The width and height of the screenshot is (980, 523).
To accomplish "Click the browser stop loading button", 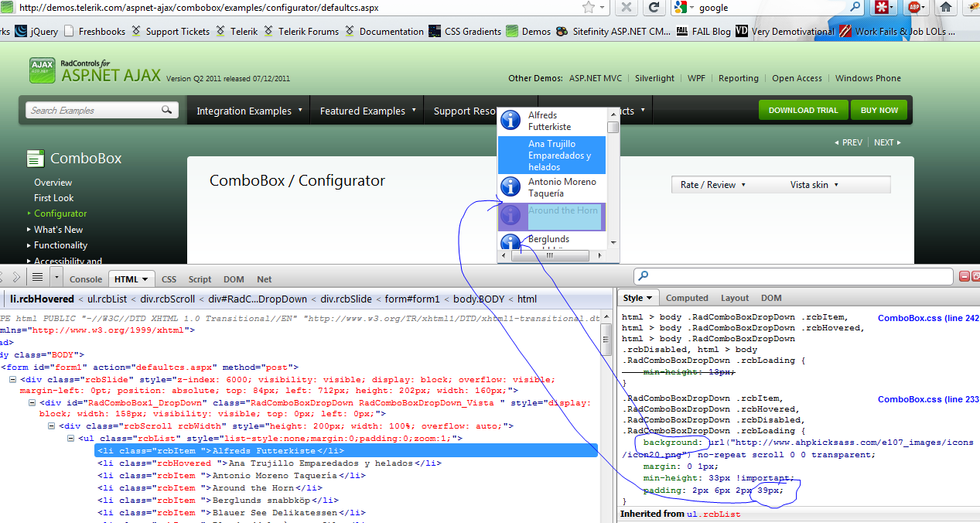I will click(x=627, y=7).
